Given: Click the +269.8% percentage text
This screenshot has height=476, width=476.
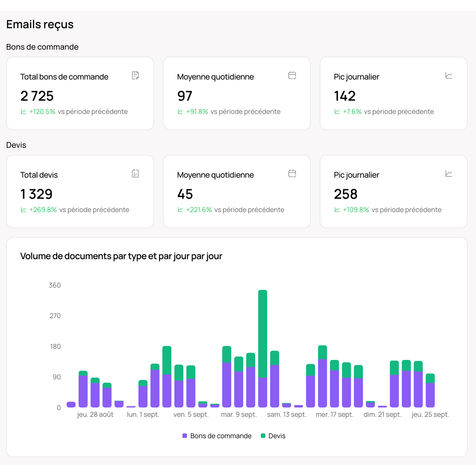Looking at the screenshot, I should [43, 210].
